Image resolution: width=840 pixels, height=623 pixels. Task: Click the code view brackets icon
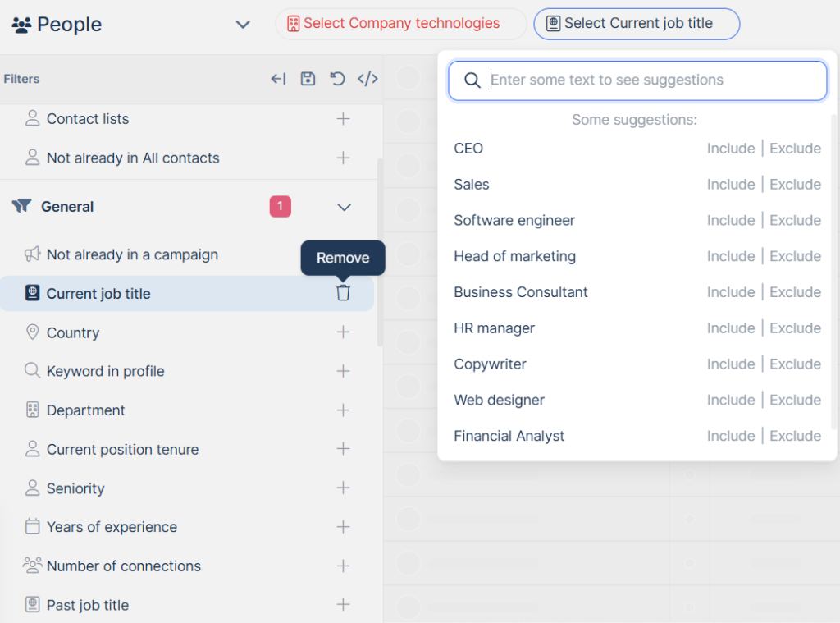367,79
